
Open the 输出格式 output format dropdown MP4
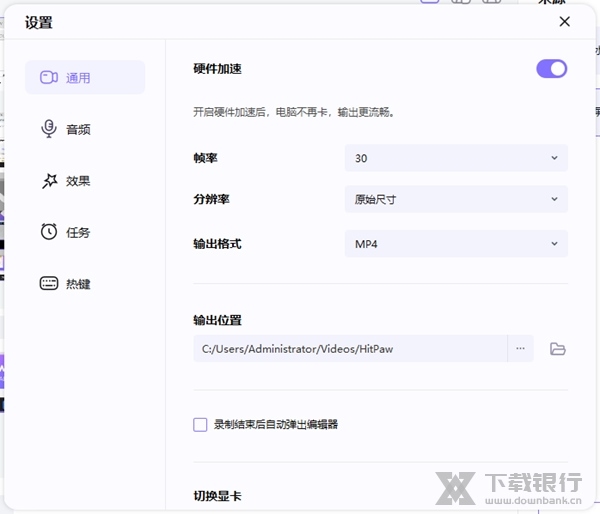pyautogui.click(x=456, y=243)
